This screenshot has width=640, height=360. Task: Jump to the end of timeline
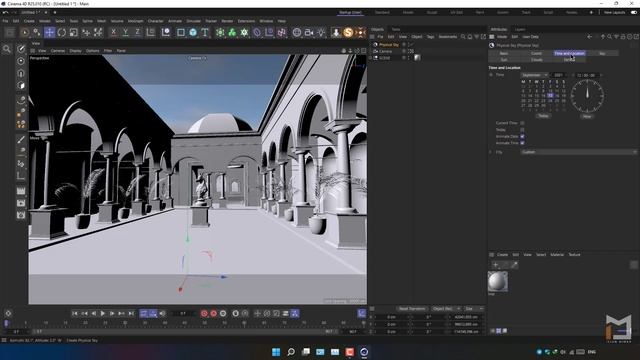point(131,313)
